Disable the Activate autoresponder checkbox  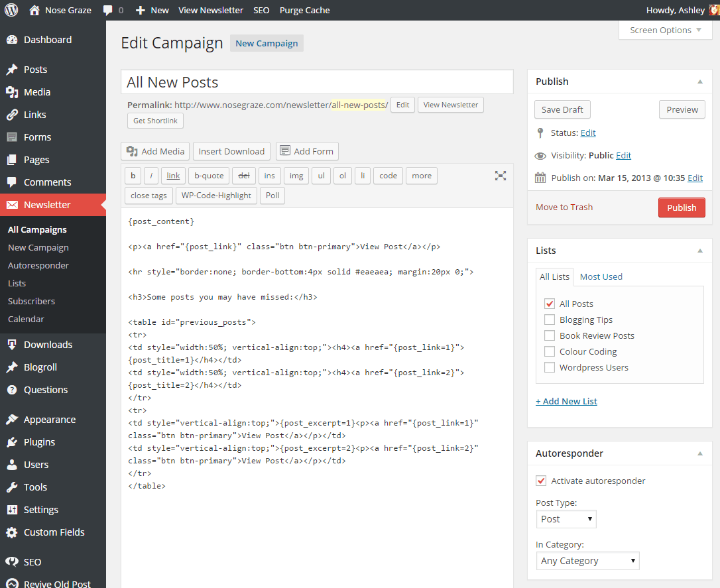tap(541, 481)
